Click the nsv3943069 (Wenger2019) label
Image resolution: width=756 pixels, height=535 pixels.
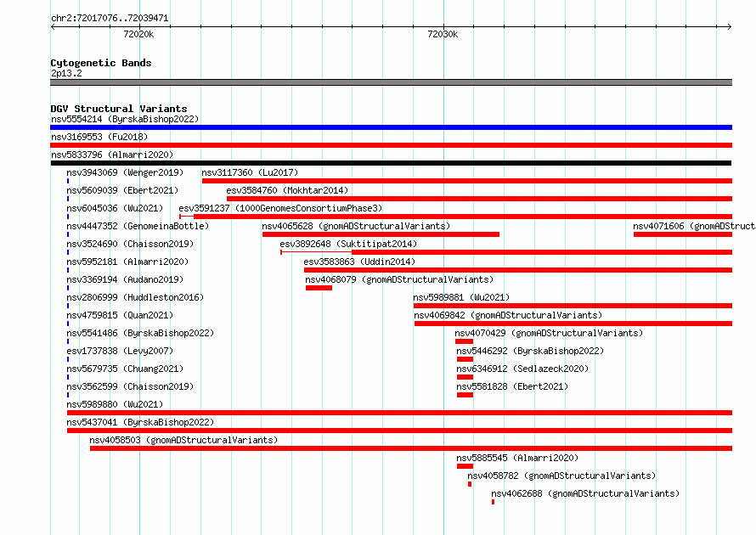125,172
